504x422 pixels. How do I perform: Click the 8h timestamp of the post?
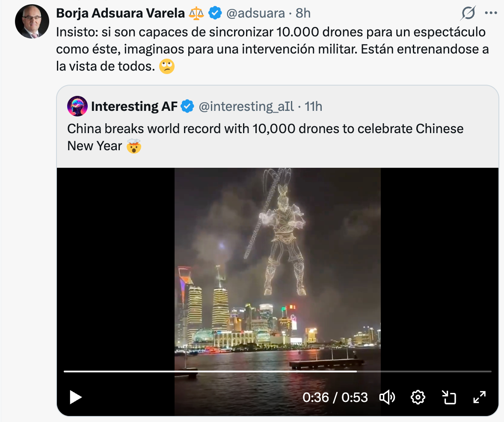(303, 13)
